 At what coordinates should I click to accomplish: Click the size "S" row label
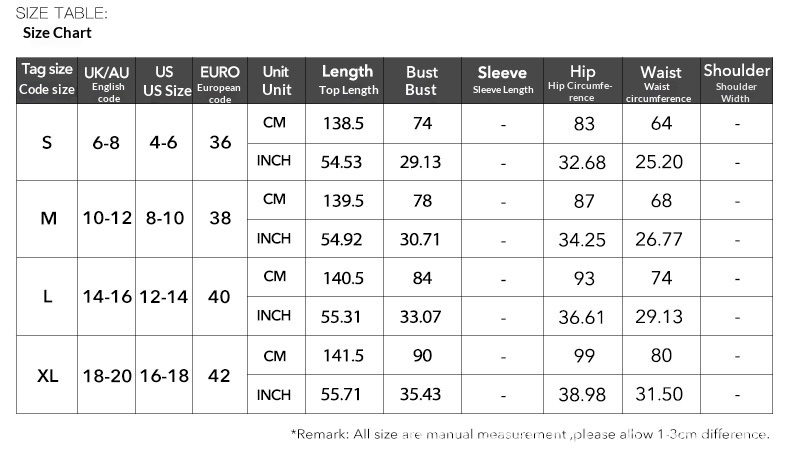47,143
